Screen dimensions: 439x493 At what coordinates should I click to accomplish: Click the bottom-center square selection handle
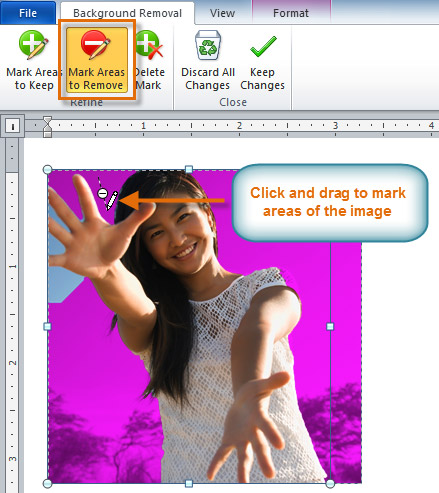click(x=189, y=483)
